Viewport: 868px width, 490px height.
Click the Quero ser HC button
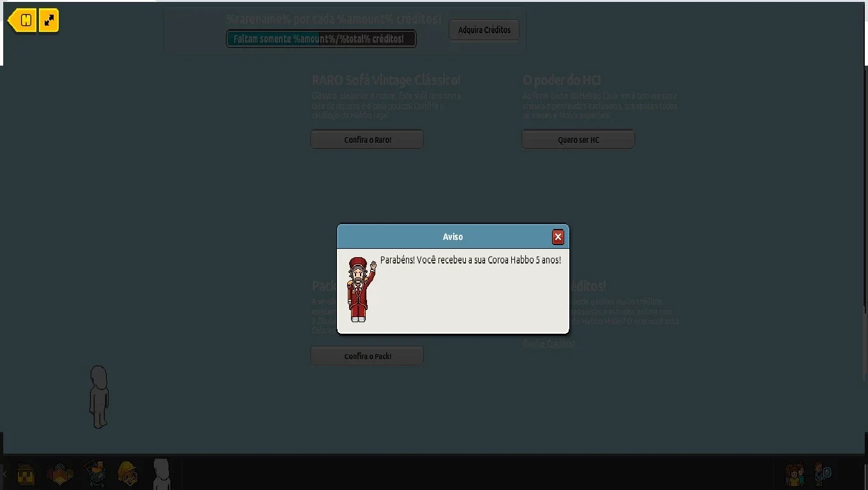pyautogui.click(x=578, y=140)
